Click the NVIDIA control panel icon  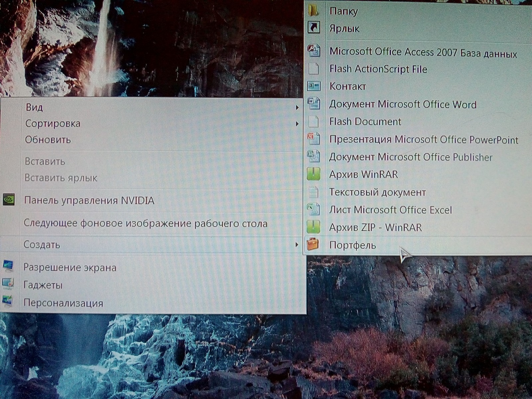pos(9,199)
